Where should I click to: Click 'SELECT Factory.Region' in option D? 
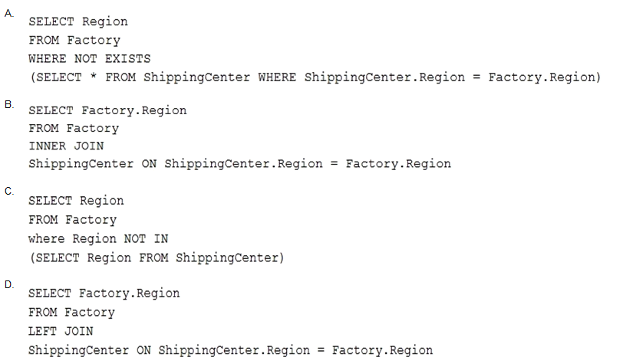pyautogui.click(x=104, y=293)
